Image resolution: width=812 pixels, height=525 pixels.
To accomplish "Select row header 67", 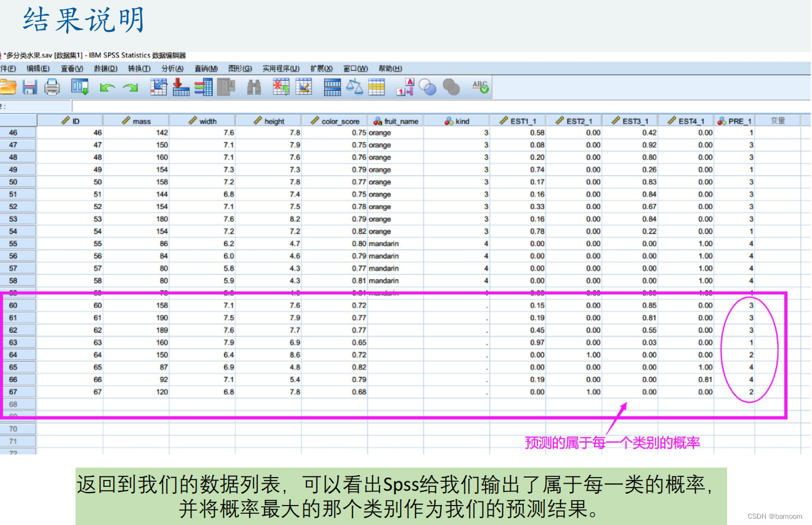I will [18, 392].
